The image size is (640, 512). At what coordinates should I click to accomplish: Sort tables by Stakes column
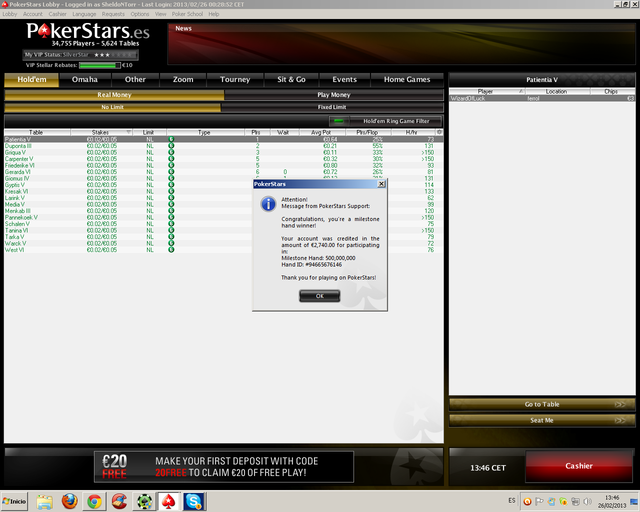tap(101, 132)
